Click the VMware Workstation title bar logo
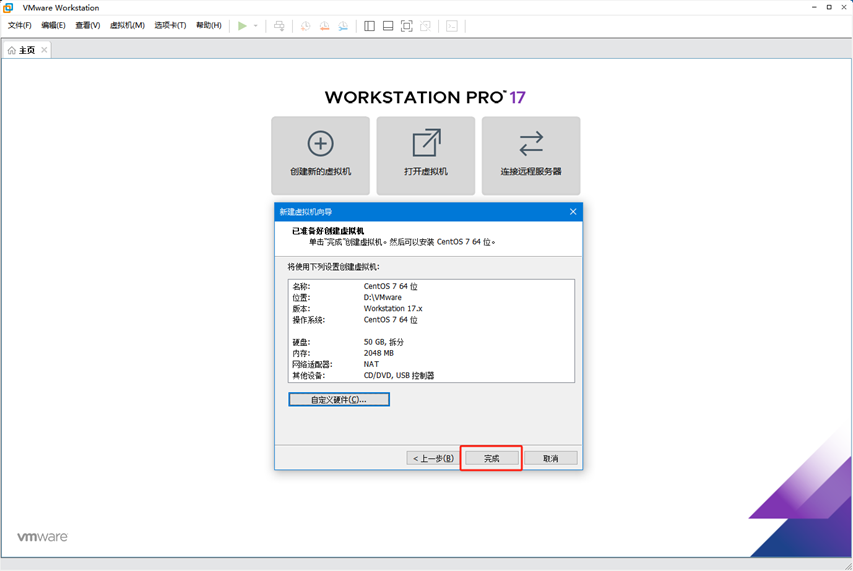The image size is (853, 571). [x=8, y=8]
